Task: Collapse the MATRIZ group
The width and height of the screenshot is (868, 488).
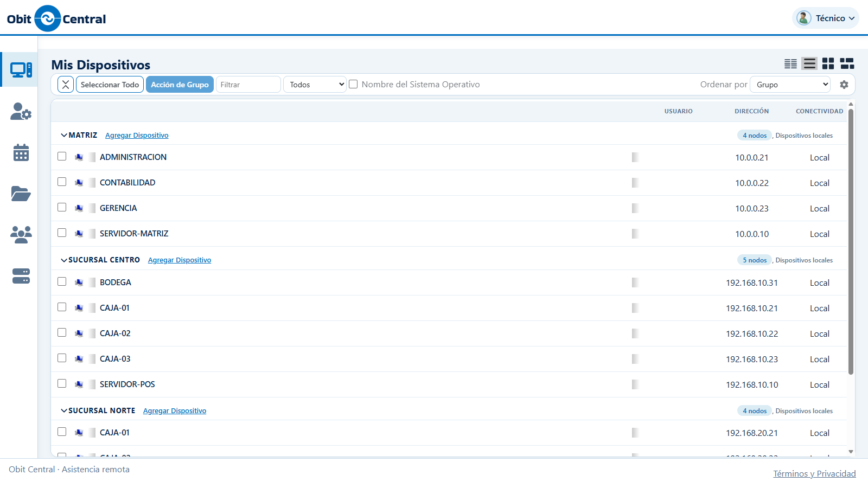Action: 64,135
